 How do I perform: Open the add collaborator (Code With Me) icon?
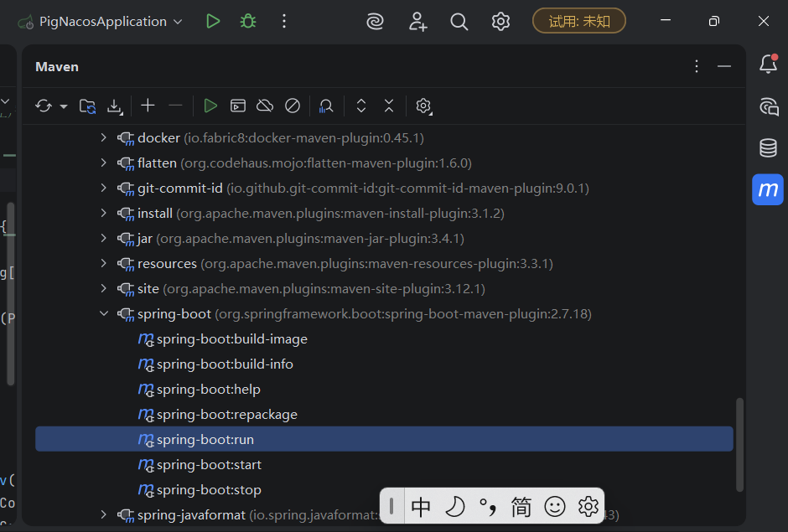click(x=417, y=22)
